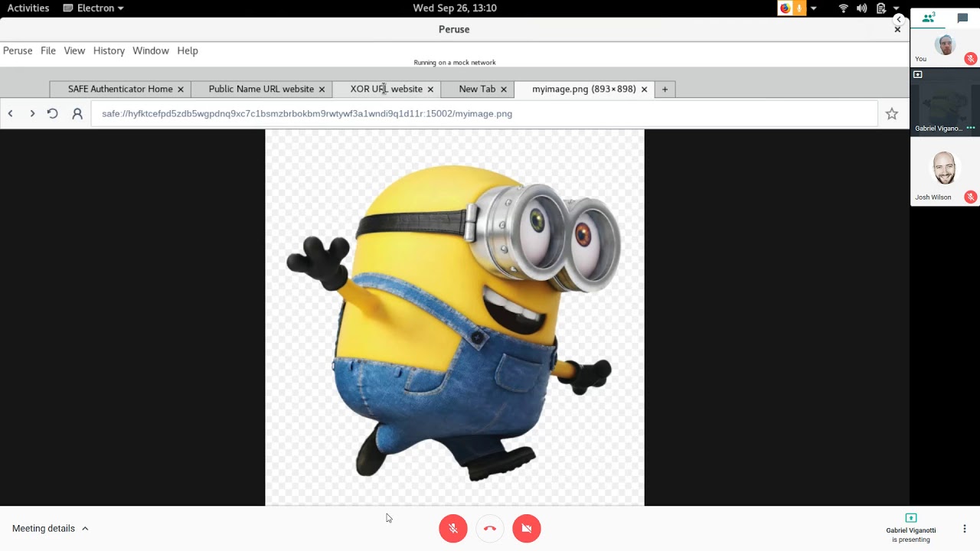Reload the current page
Image resolution: width=980 pixels, height=551 pixels.
pyautogui.click(x=52, y=113)
